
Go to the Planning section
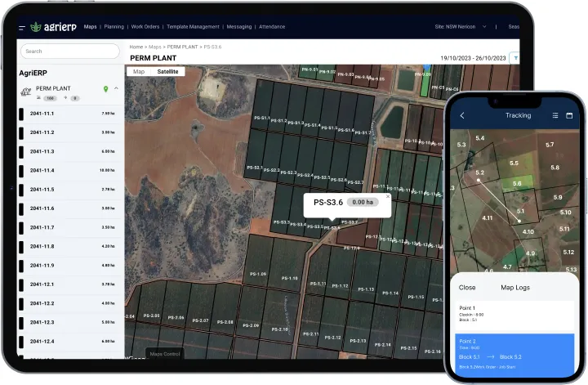pyautogui.click(x=114, y=27)
